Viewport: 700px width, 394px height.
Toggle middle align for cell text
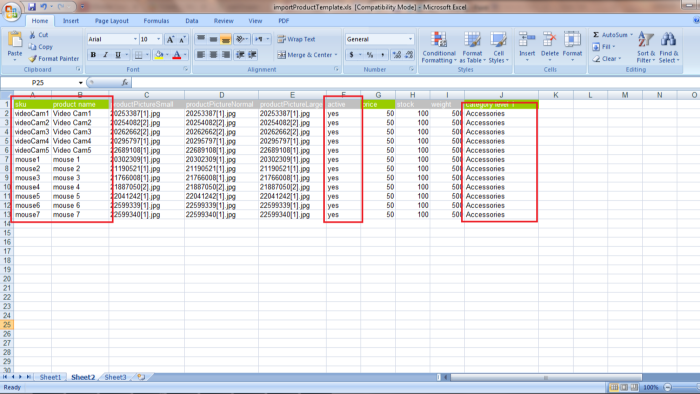(213, 39)
